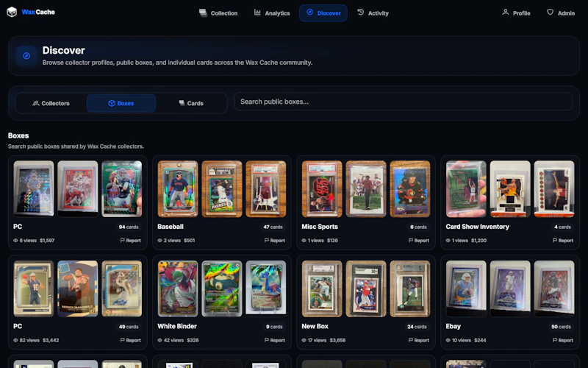Click the eye views icon on Baseball box
Image resolution: width=588 pixels, height=368 pixels.
tap(159, 241)
